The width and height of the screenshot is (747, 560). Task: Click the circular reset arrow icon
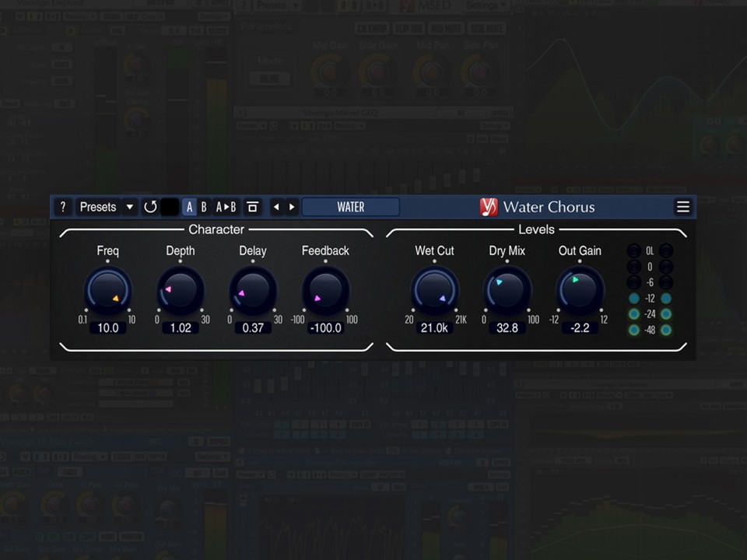point(150,207)
